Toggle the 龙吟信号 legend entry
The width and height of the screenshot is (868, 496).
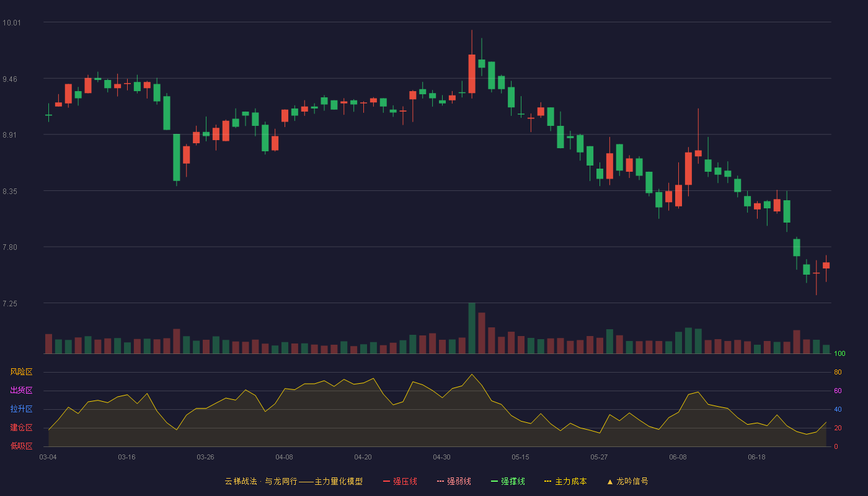pos(627,481)
